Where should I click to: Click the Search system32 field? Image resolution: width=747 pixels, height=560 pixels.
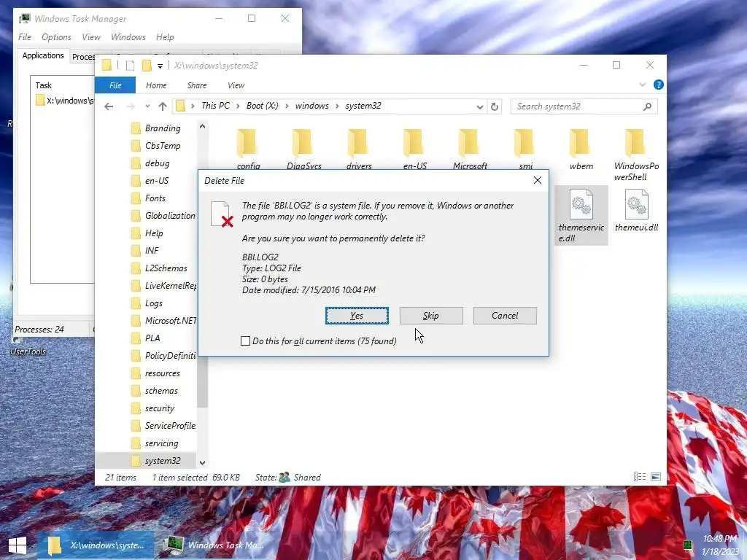[x=584, y=106]
